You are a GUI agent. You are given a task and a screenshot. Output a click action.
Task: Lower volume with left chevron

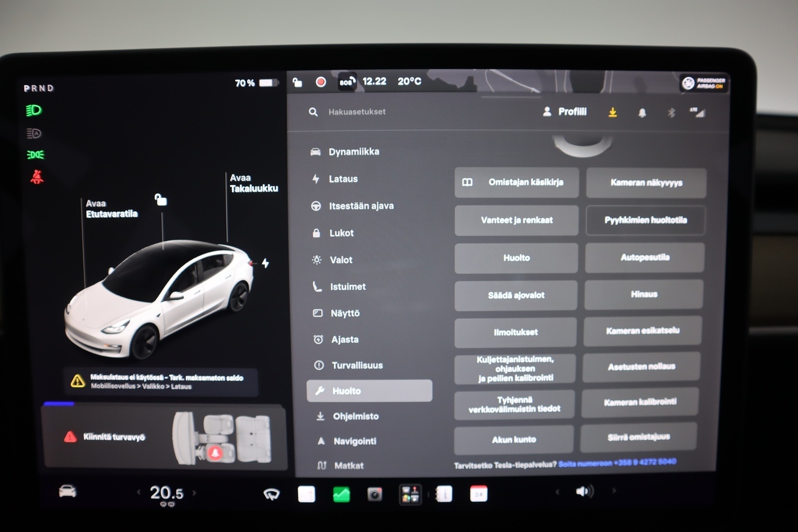[558, 492]
